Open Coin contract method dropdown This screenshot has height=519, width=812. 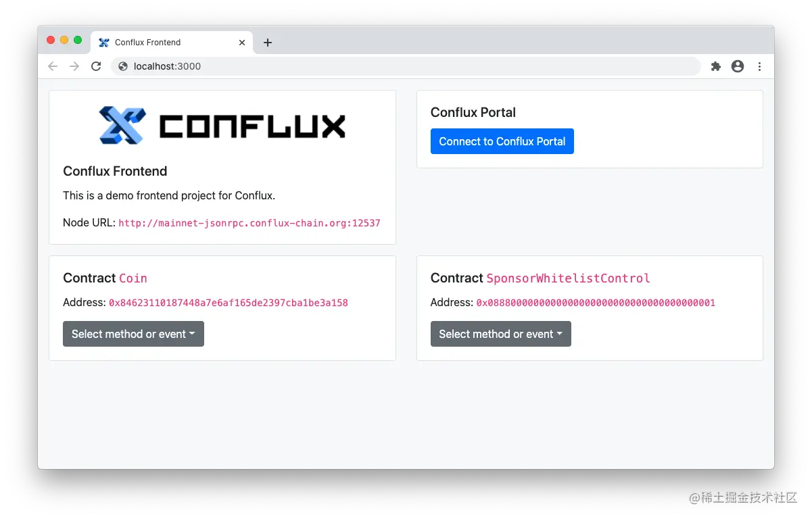[133, 334]
